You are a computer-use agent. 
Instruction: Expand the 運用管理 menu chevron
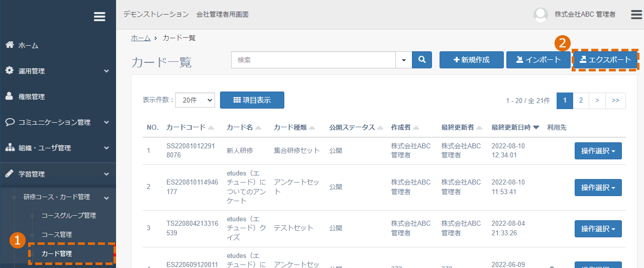[106, 71]
